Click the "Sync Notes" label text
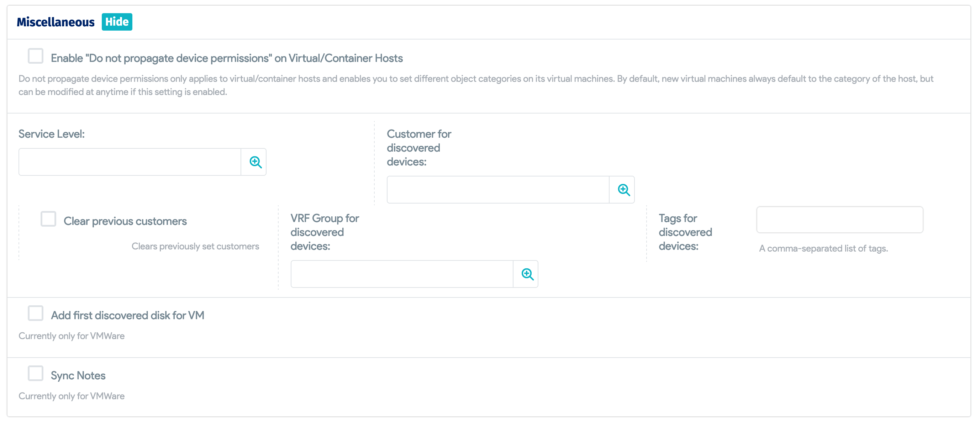 (78, 376)
